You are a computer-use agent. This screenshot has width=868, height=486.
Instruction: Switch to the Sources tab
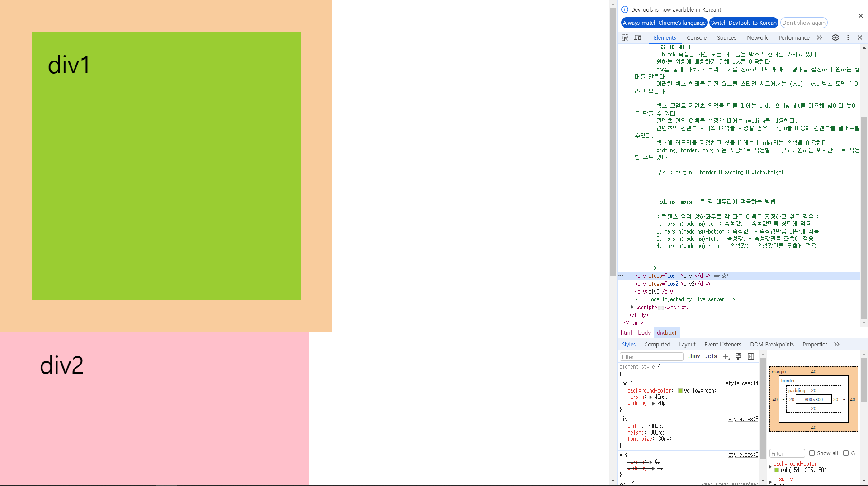[x=726, y=37]
